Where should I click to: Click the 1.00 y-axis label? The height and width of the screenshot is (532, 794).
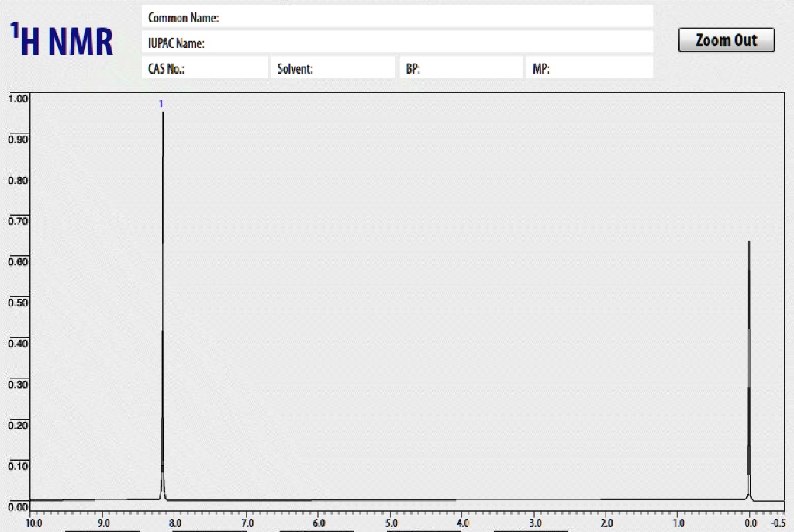click(18, 98)
